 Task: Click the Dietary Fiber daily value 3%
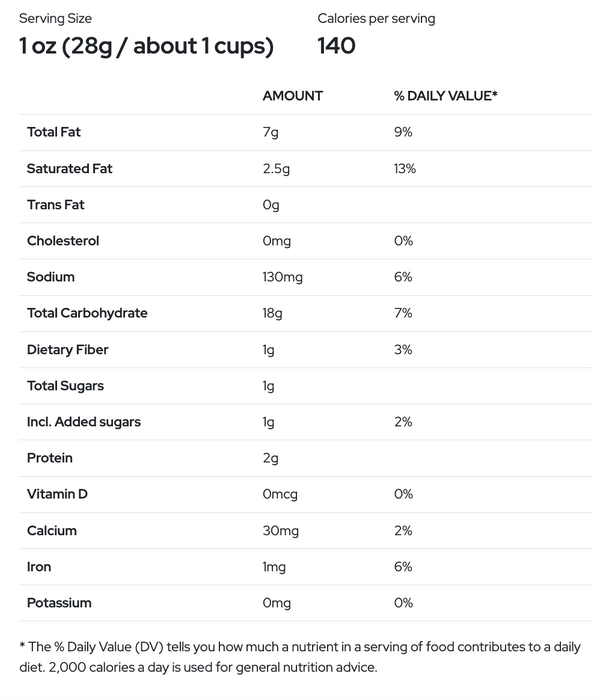click(x=403, y=350)
